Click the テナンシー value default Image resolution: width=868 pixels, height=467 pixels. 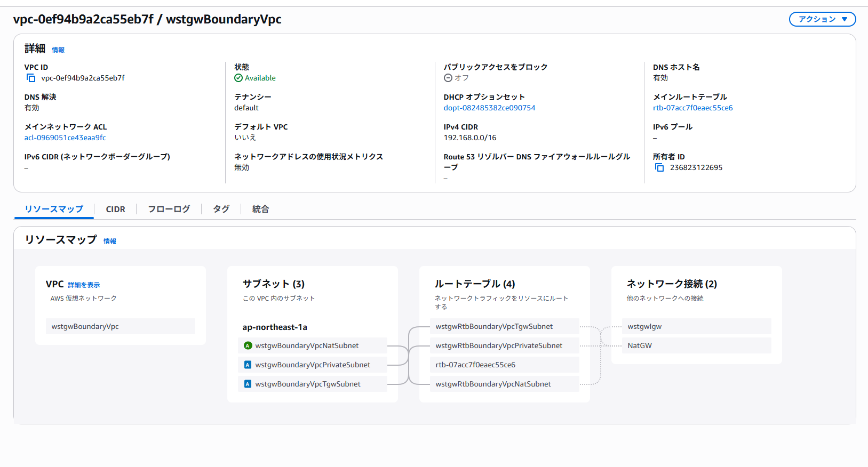pyautogui.click(x=246, y=108)
